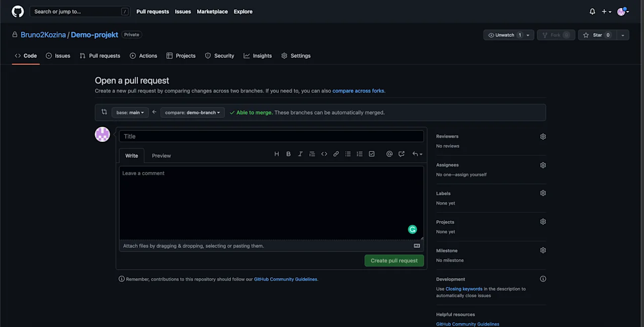Expand the saved replies dropdown
The height and width of the screenshot is (327, 644).
(x=418, y=154)
